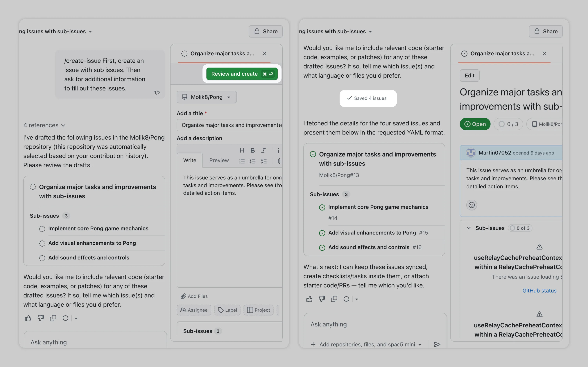Open the Label picker
This screenshot has height=367, width=588.
(227, 310)
